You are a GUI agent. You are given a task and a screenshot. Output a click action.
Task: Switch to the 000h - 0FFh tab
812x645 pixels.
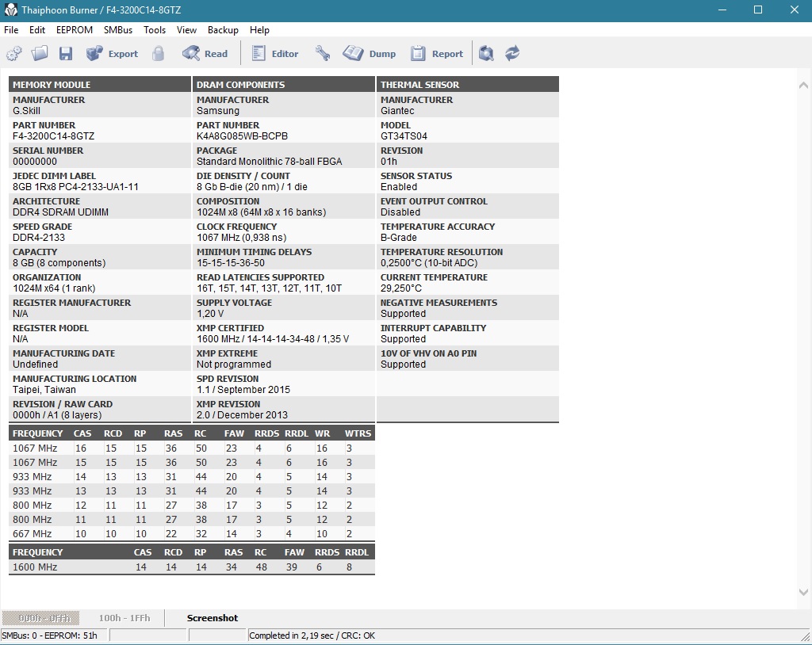tap(41, 617)
